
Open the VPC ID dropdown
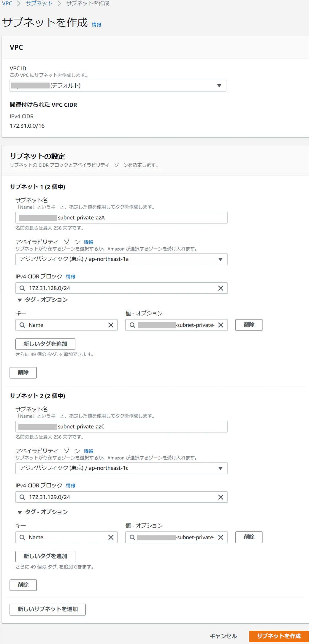118,86
